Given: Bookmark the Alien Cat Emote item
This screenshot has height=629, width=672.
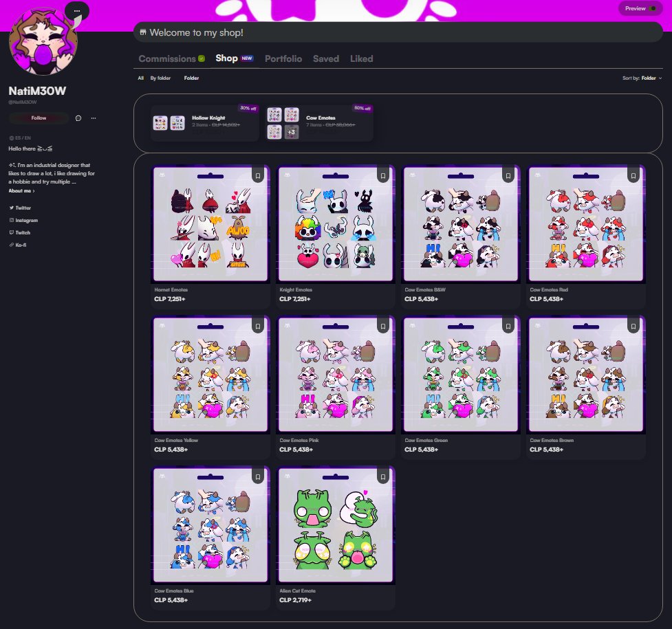Looking at the screenshot, I should [383, 477].
